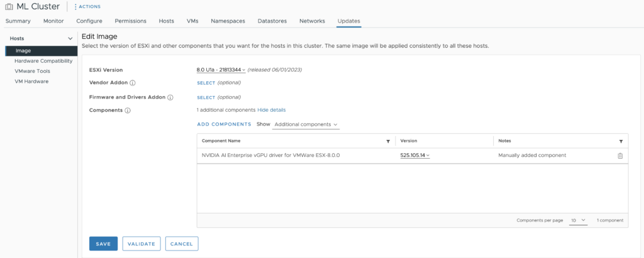Click the Component Name column filter icon
644x258 pixels.
coord(387,141)
